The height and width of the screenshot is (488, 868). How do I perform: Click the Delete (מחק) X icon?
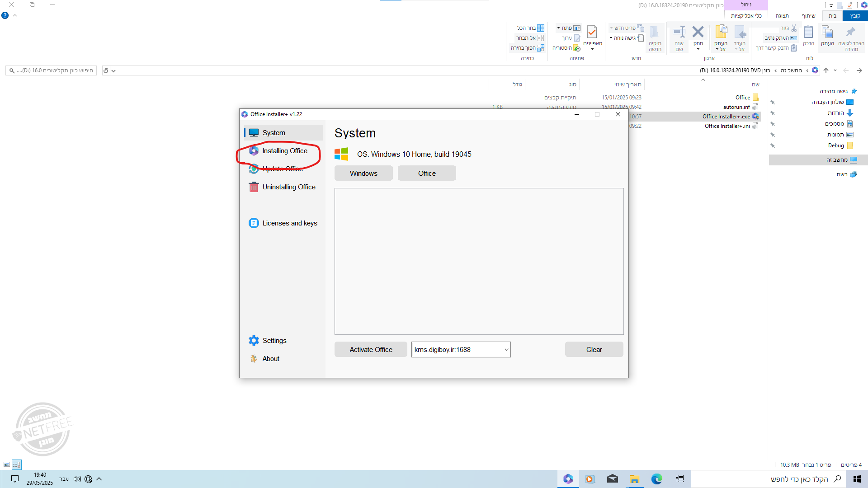(x=698, y=36)
